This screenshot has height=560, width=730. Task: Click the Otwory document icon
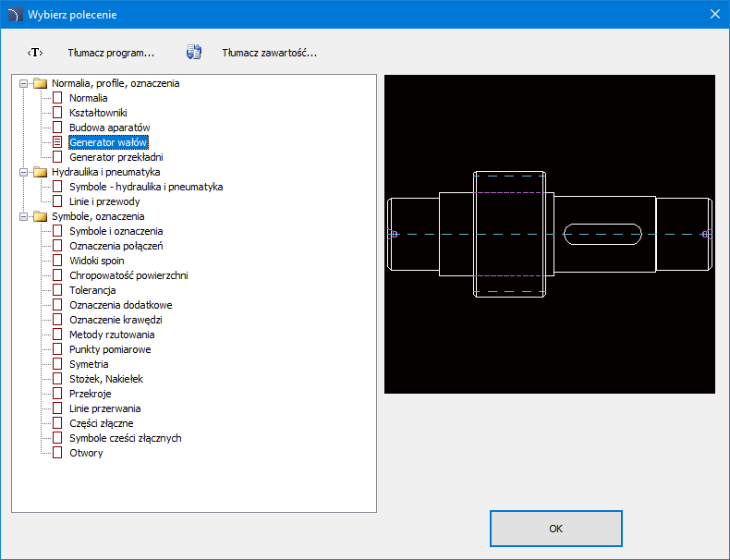tap(57, 453)
